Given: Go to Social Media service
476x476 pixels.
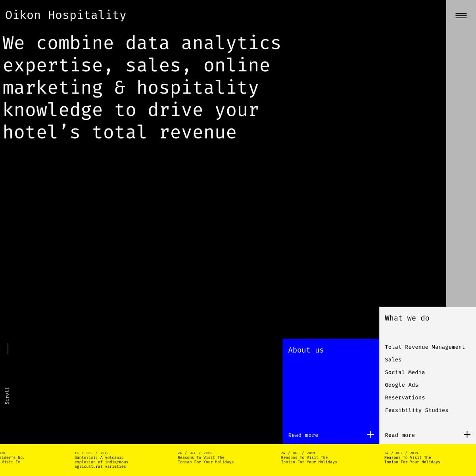Looking at the screenshot, I should click(405, 372).
